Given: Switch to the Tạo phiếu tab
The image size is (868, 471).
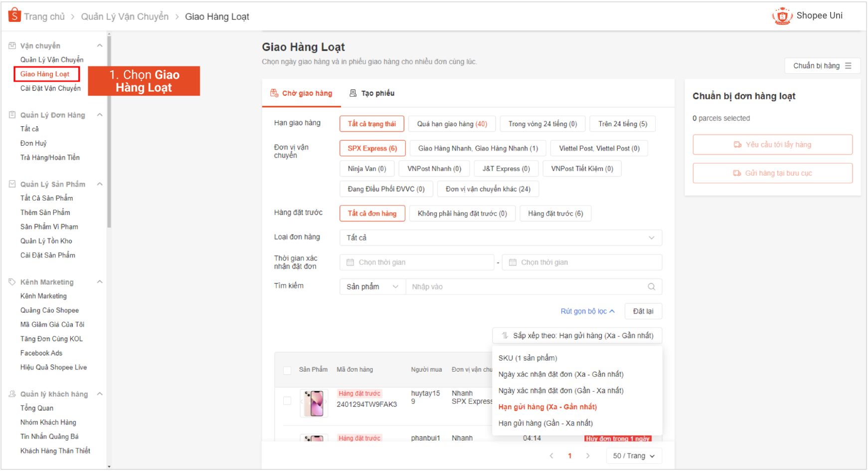Looking at the screenshot, I should [x=371, y=93].
